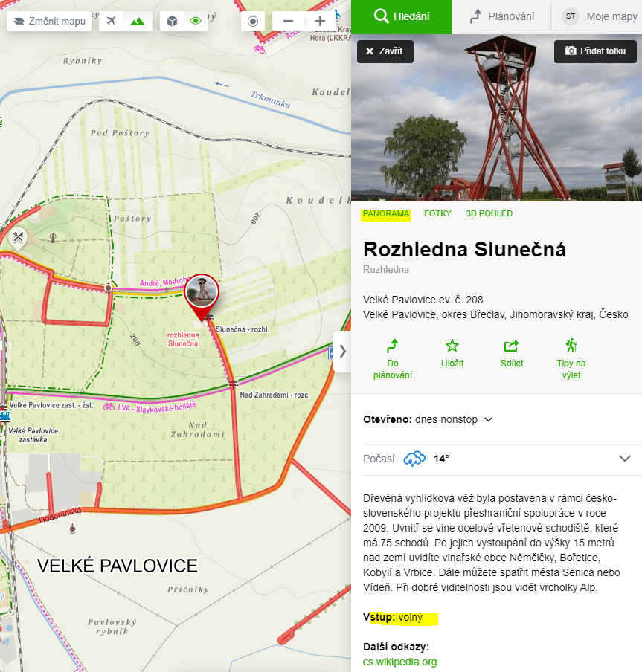Save the place with the Uložit star

452,346
